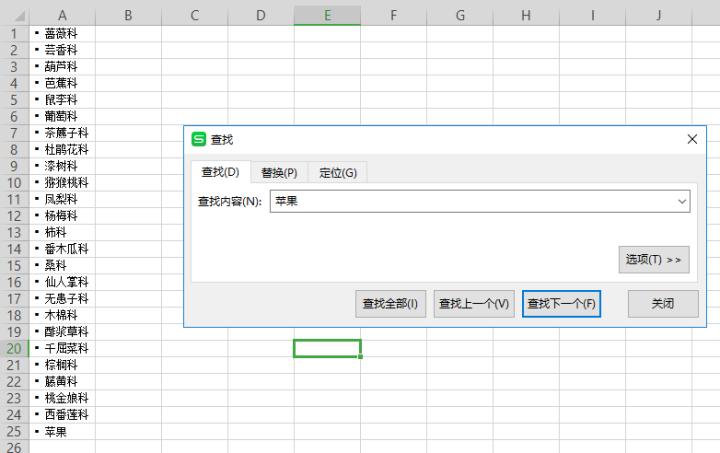Click cell containing 鼠李科
The width and height of the screenshot is (720, 453).
(62, 100)
